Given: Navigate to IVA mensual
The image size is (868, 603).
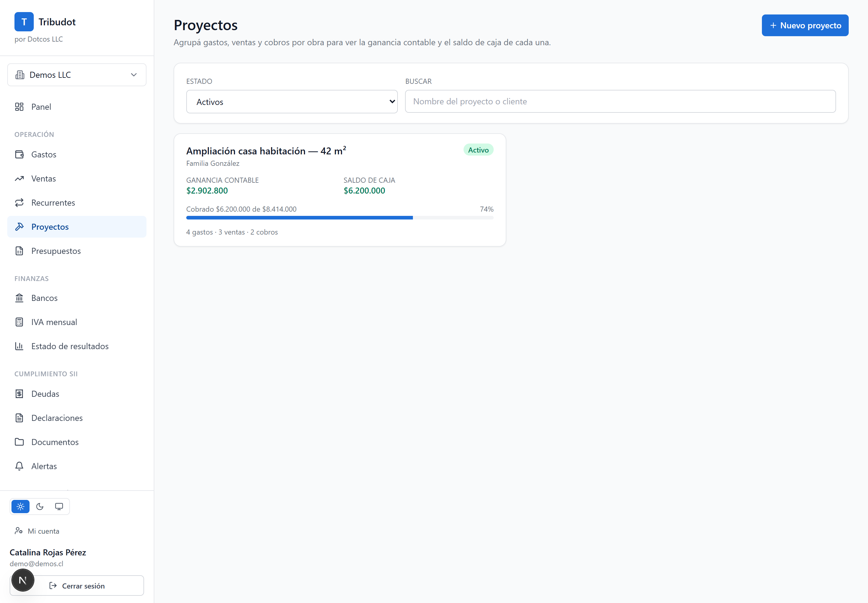Looking at the screenshot, I should pyautogui.click(x=77, y=322).
